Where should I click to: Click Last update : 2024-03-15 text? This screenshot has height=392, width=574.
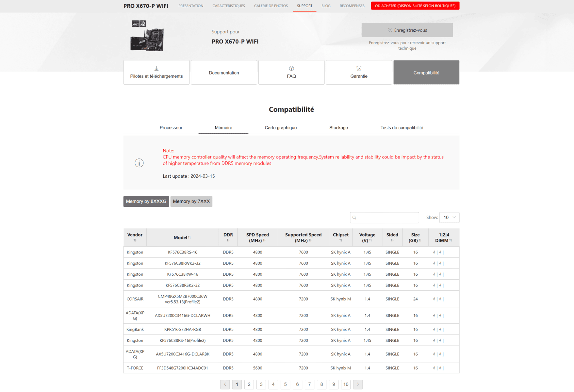189,176
